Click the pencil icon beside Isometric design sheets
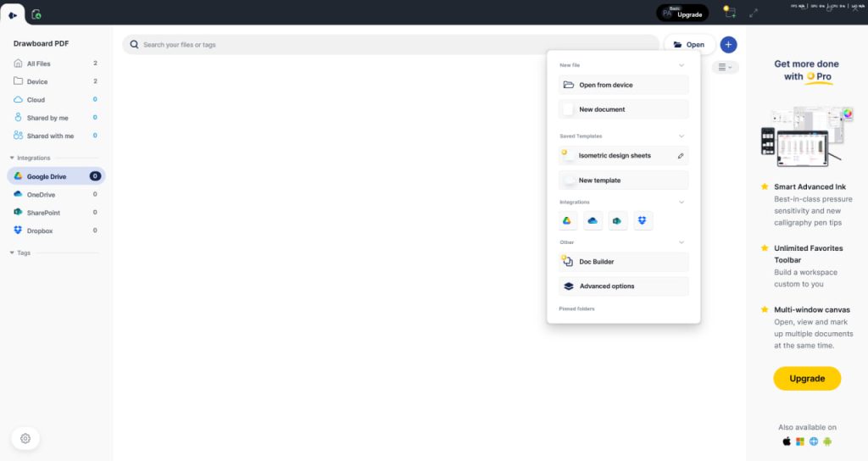 (x=680, y=156)
